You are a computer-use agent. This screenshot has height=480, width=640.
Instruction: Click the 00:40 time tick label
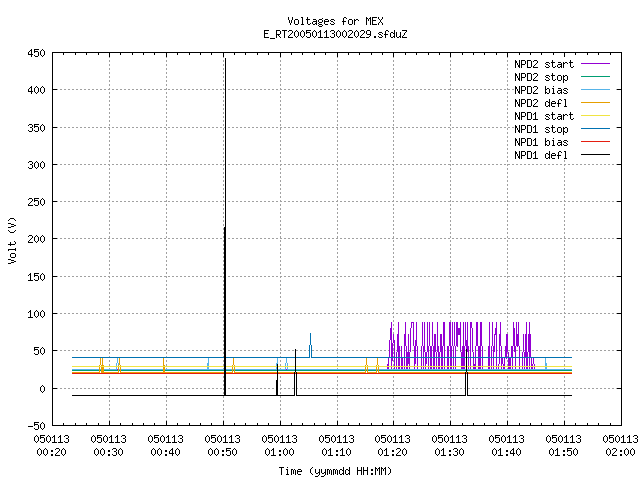[165, 452]
